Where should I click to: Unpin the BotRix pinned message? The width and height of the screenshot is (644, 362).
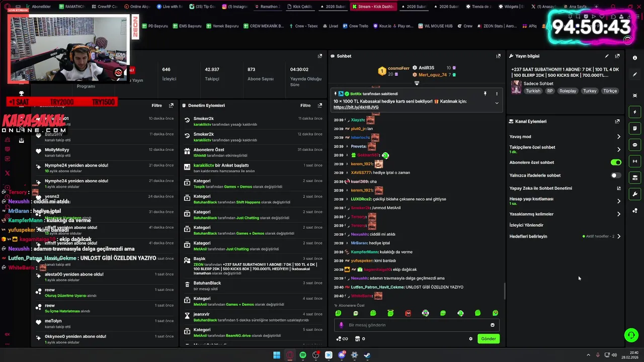pos(485,94)
